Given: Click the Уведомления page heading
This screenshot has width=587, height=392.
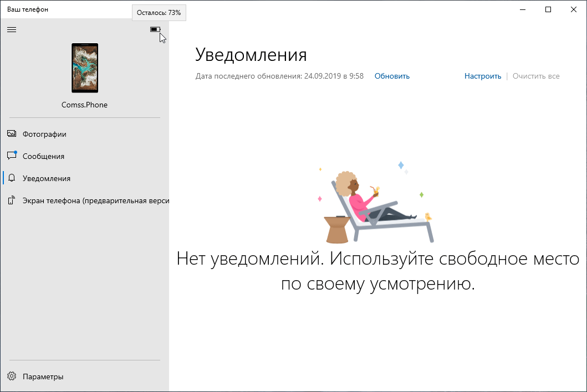Looking at the screenshot, I should 251,55.
